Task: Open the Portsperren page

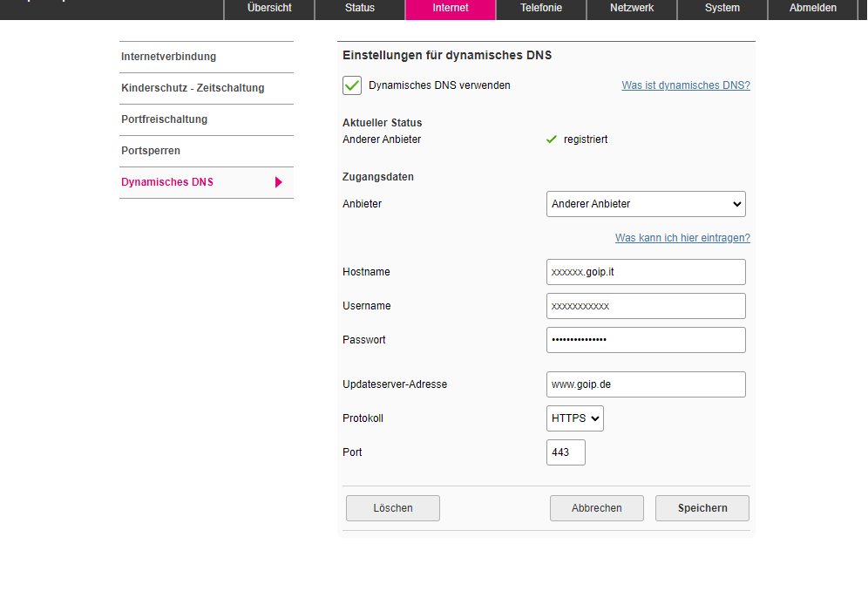Action: pyautogui.click(x=207, y=151)
